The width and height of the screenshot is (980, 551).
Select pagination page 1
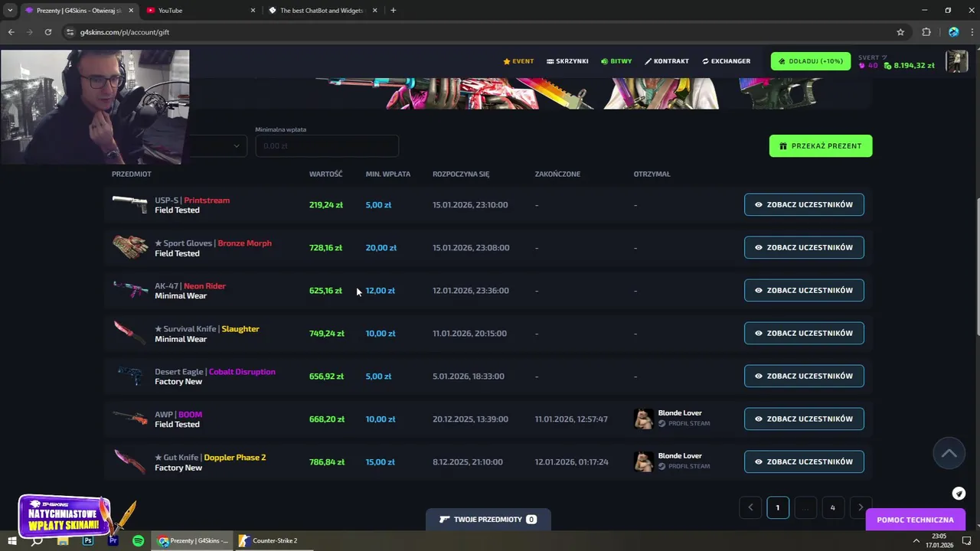(x=778, y=507)
